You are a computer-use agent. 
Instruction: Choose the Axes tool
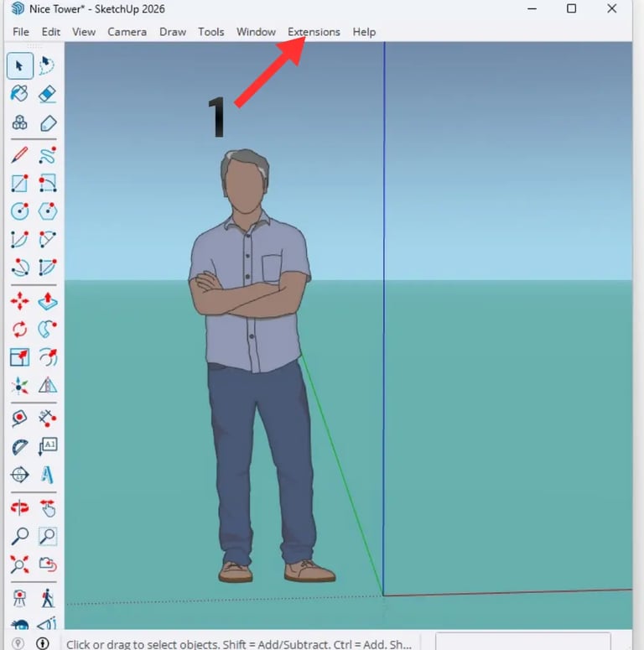click(19, 386)
